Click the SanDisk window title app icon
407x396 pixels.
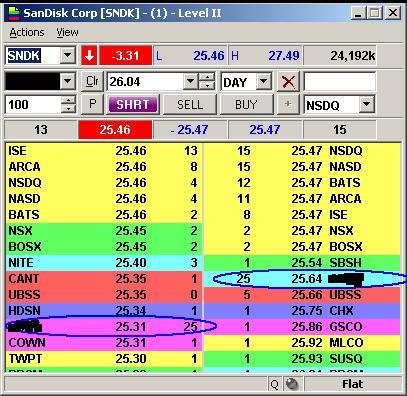coord(14,13)
